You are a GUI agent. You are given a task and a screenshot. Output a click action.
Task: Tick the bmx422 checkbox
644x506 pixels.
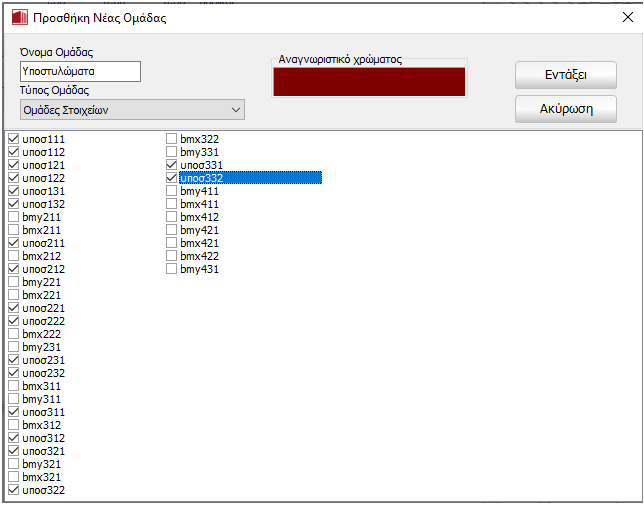[172, 256]
